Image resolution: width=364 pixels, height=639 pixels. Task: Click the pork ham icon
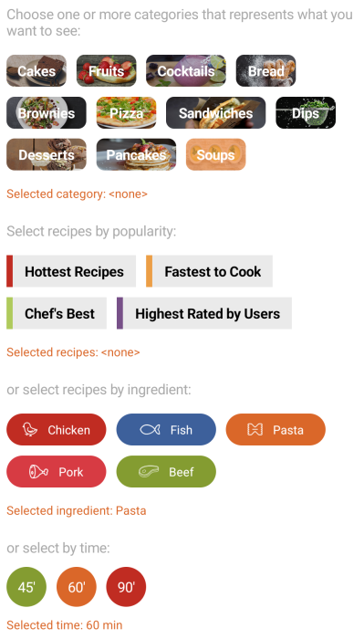[x=38, y=472]
